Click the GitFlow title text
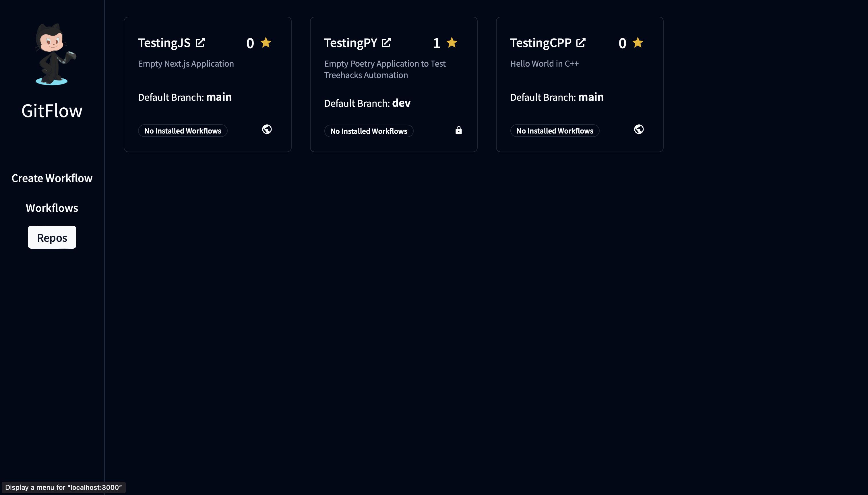 pos(52,111)
